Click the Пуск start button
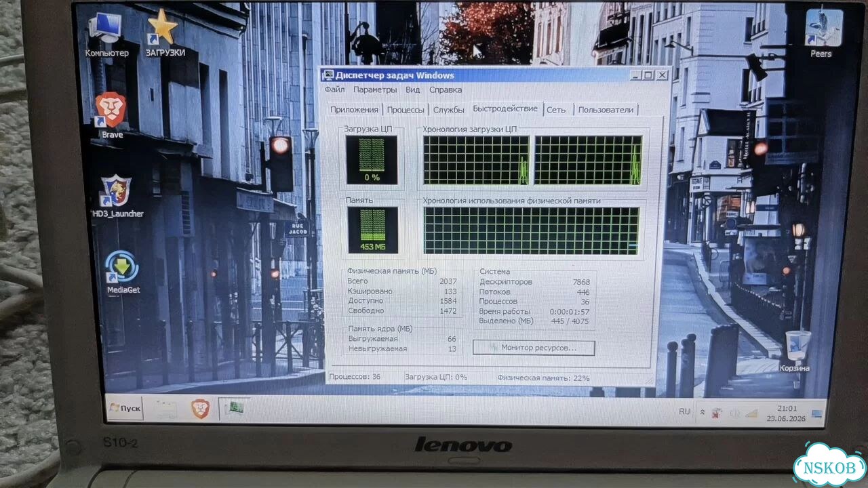Screen dimensions: 868x488 [124, 408]
